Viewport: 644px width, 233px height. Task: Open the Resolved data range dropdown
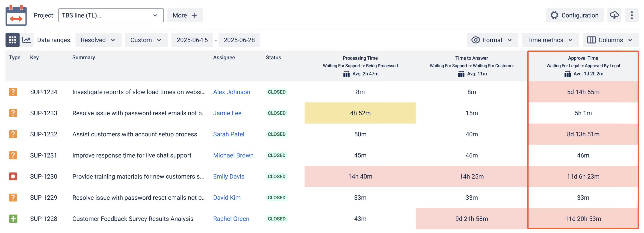(x=98, y=40)
